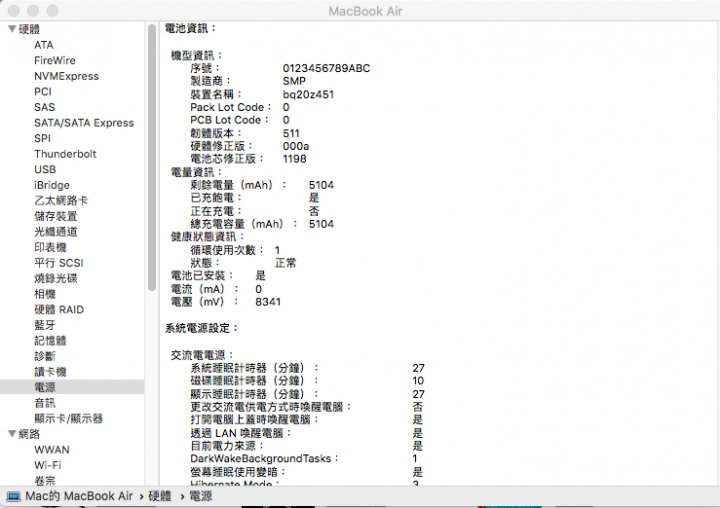
Task: Click the sidebar vertical scrollbar thumb
Action: (152, 157)
